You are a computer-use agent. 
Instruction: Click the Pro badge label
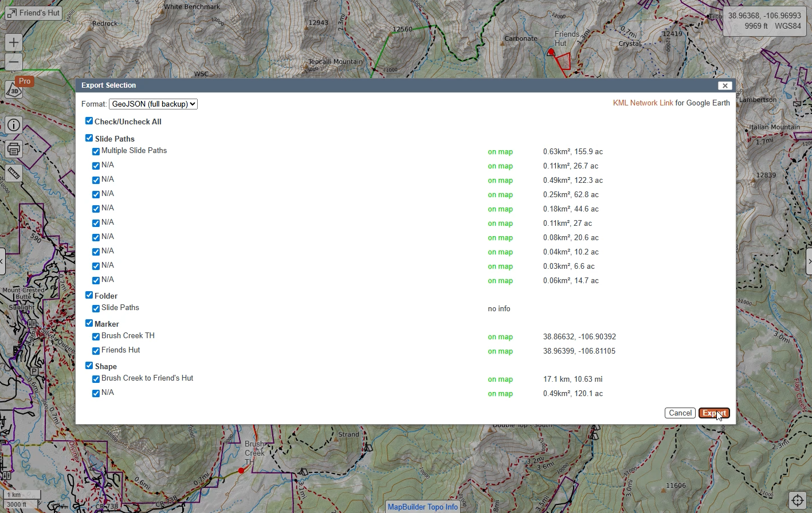point(25,81)
